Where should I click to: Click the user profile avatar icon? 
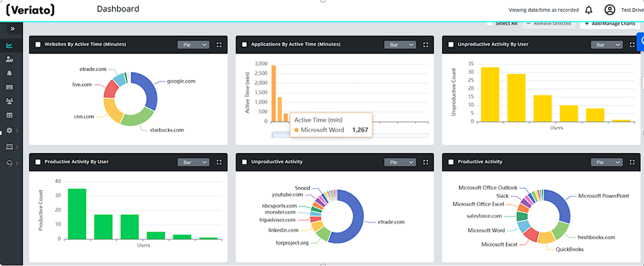point(609,10)
